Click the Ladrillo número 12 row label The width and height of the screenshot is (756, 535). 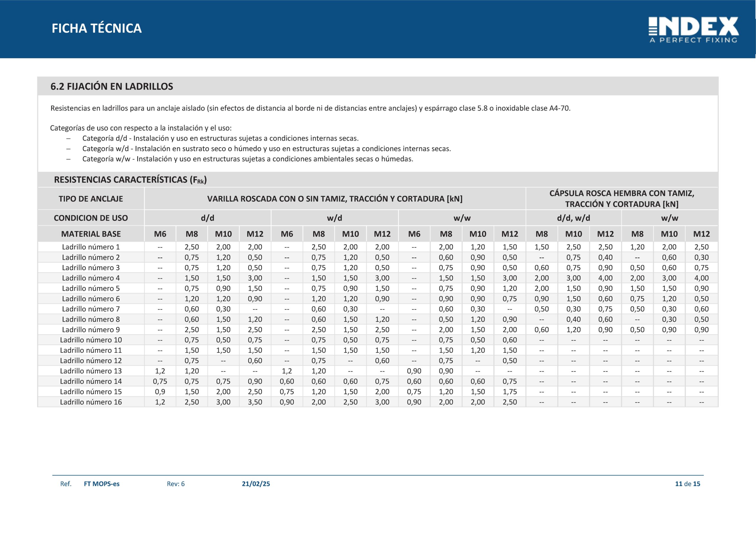[x=91, y=361]
